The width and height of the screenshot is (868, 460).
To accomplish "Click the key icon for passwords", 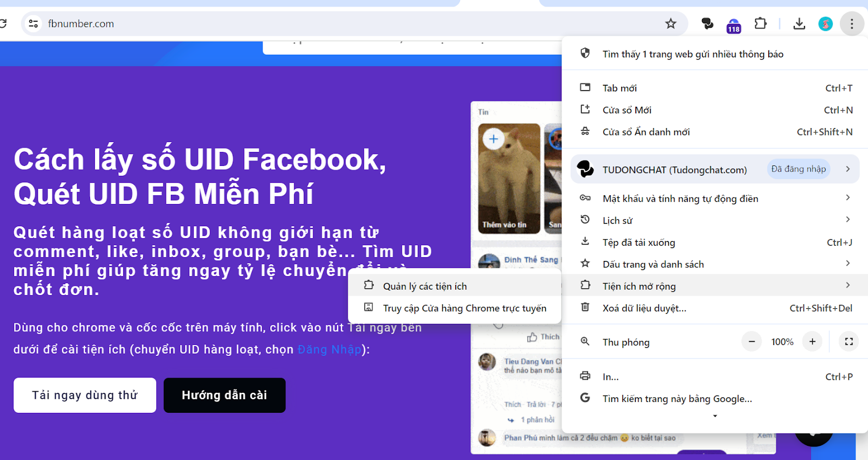I will 585,197.
